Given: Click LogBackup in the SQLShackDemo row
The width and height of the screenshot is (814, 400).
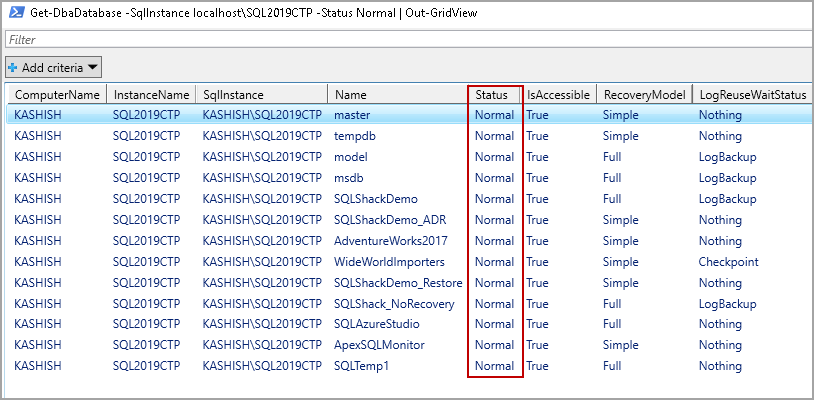Looking at the screenshot, I should click(727, 199).
